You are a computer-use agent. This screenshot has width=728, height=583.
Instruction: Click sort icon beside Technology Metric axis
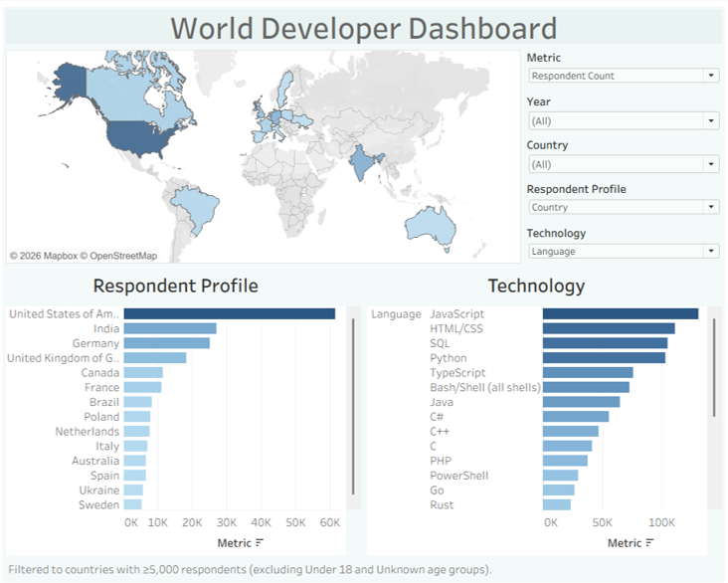point(649,542)
